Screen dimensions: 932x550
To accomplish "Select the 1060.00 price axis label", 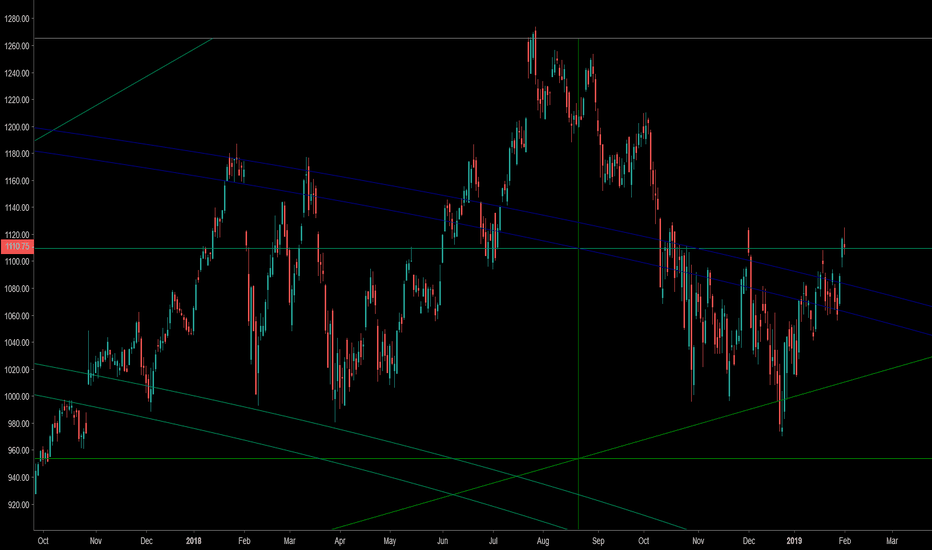I will pyautogui.click(x=17, y=316).
